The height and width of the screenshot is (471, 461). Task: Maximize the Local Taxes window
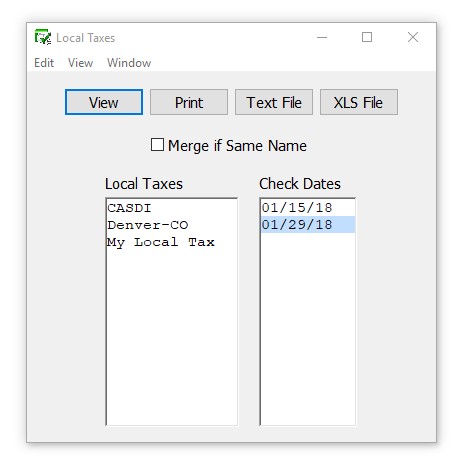pos(367,37)
